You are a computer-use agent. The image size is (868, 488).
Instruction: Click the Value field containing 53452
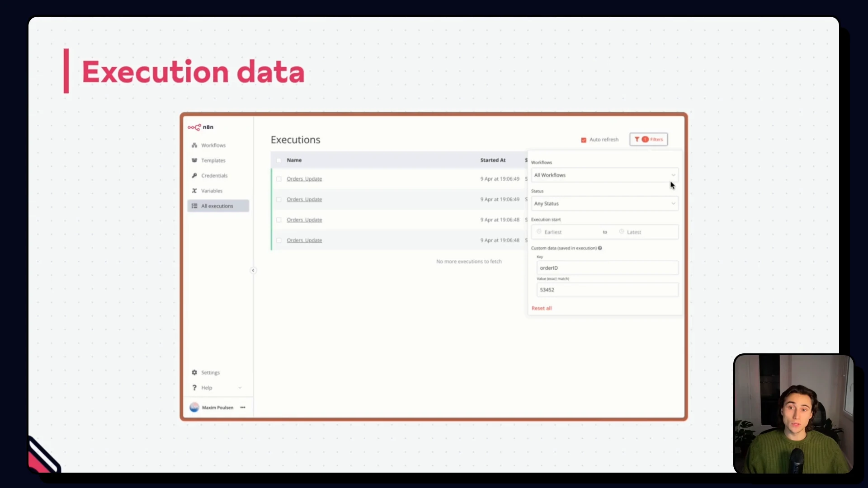click(x=608, y=290)
